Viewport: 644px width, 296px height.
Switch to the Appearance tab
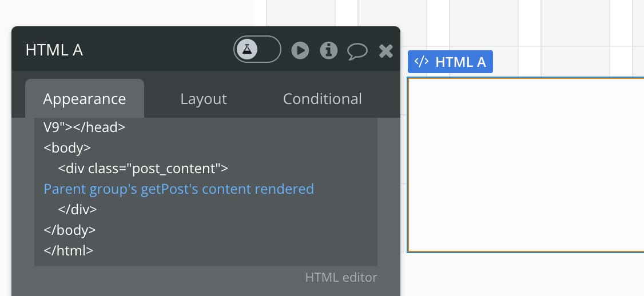click(x=85, y=98)
